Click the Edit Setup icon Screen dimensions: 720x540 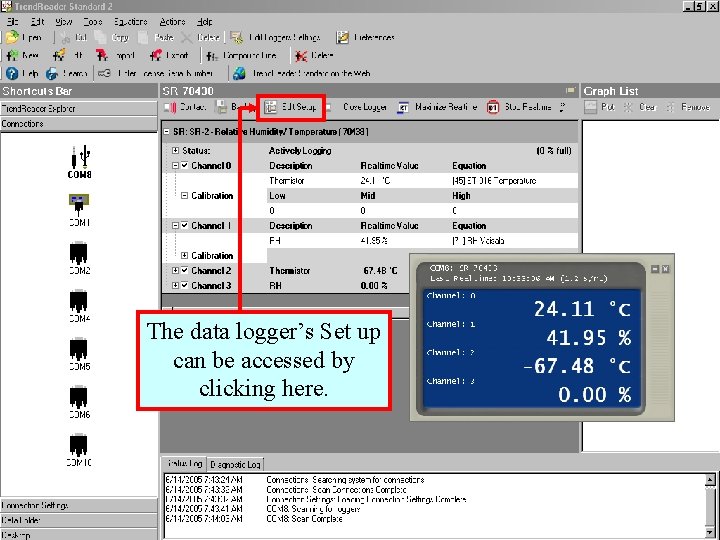pyautogui.click(x=271, y=107)
